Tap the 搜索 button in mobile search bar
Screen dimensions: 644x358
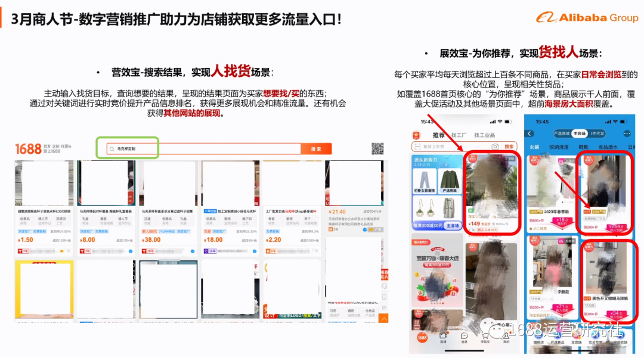tap(509, 147)
